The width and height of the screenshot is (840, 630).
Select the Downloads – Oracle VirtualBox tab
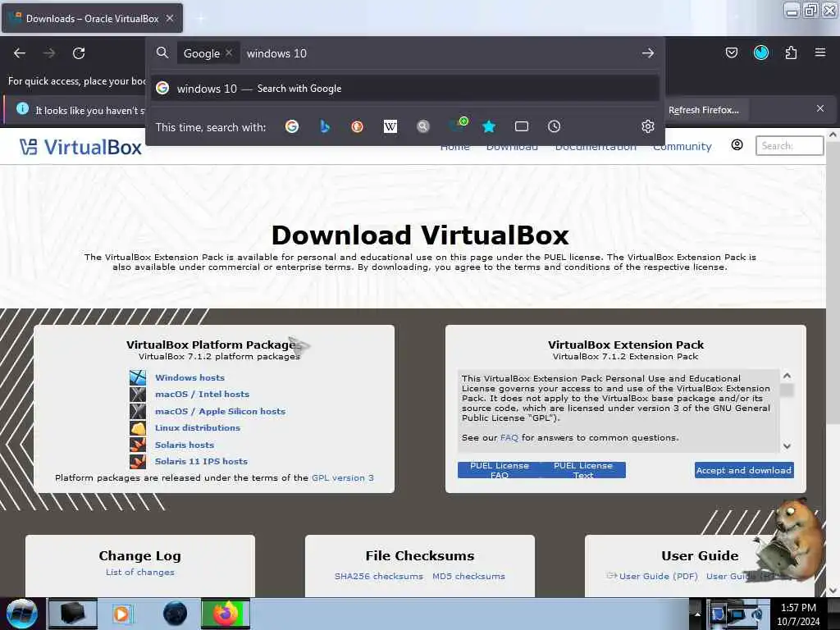[x=92, y=18]
